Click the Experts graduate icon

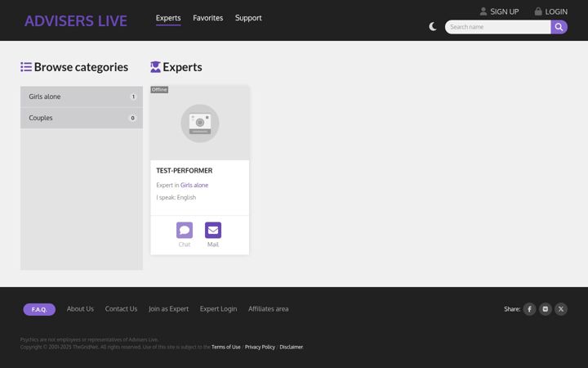point(155,67)
